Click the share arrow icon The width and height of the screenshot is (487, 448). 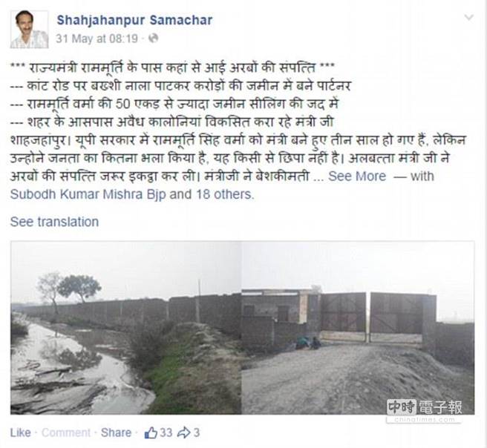[x=183, y=432]
